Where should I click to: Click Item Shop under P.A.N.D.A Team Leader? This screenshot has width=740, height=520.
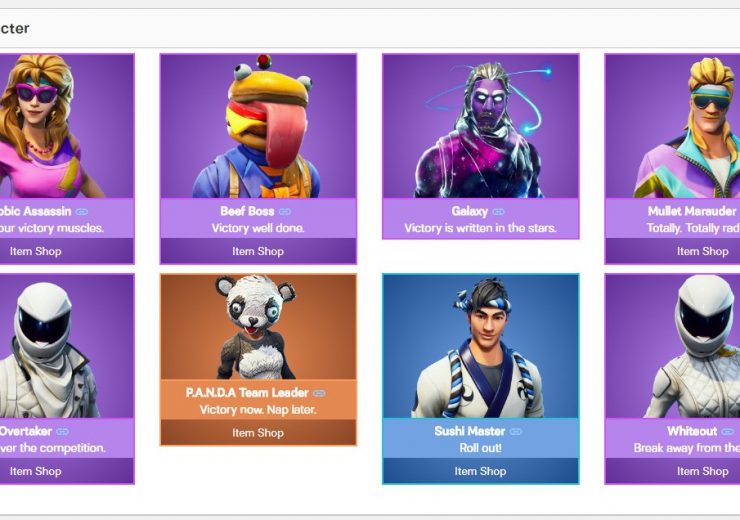click(258, 433)
